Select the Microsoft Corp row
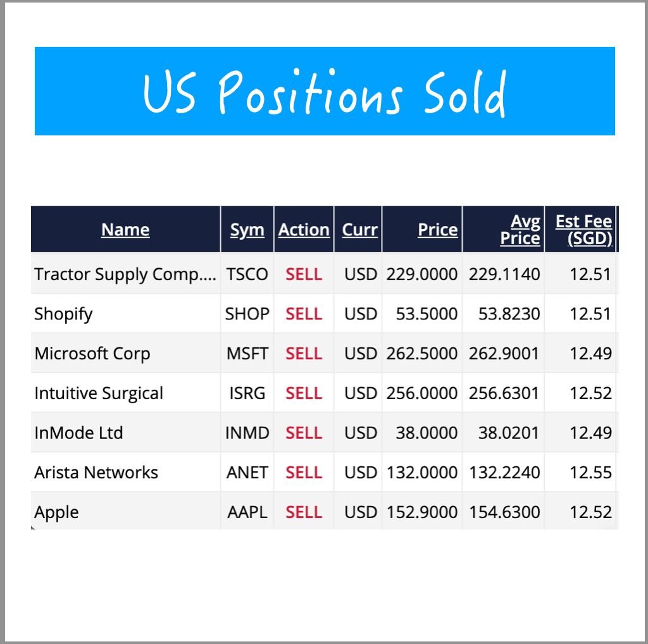 (x=92, y=354)
